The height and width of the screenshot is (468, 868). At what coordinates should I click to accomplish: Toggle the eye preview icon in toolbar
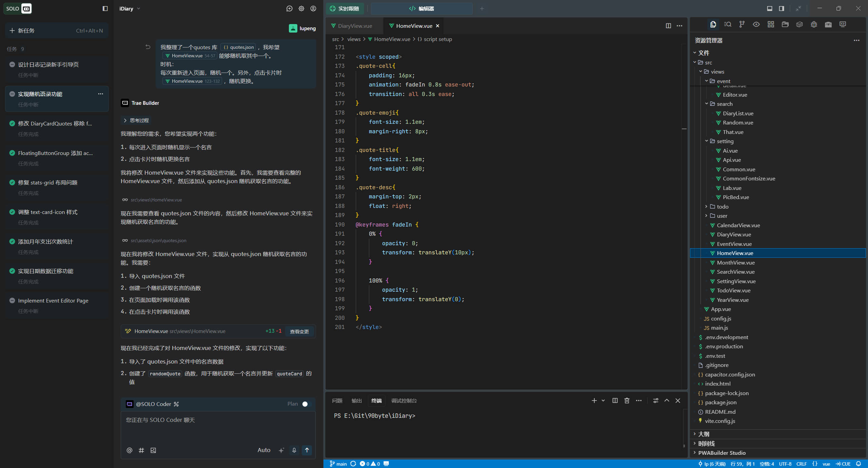click(756, 24)
